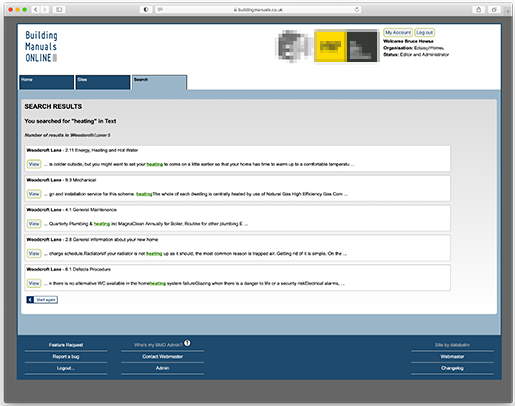Click the My Account button
This screenshot has height=406, width=515.
pyautogui.click(x=398, y=33)
